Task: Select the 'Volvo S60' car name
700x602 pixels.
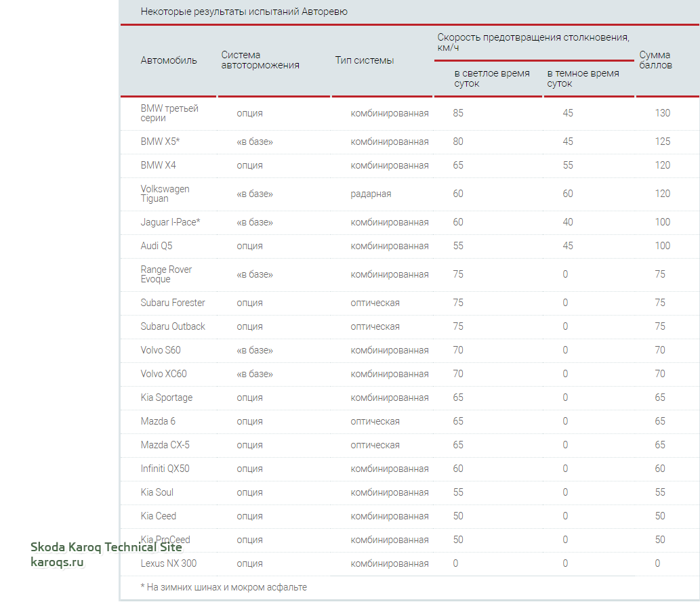Action: pyautogui.click(x=161, y=350)
